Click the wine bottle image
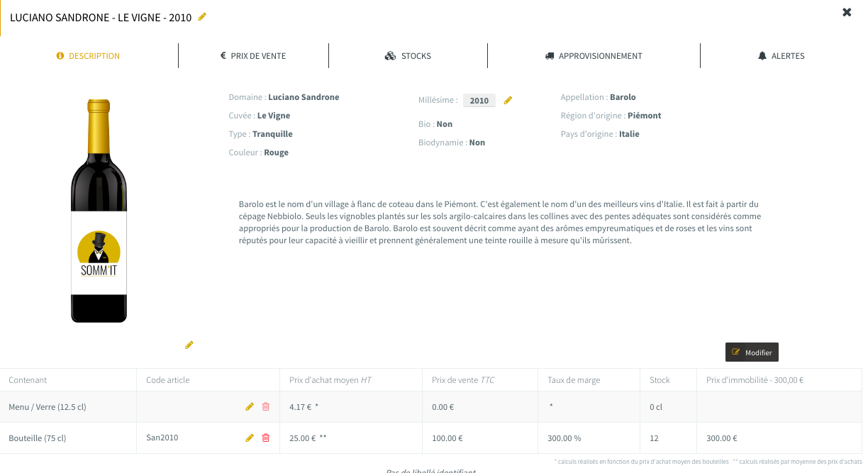Screen dimensions: 868x473 (x=99, y=211)
